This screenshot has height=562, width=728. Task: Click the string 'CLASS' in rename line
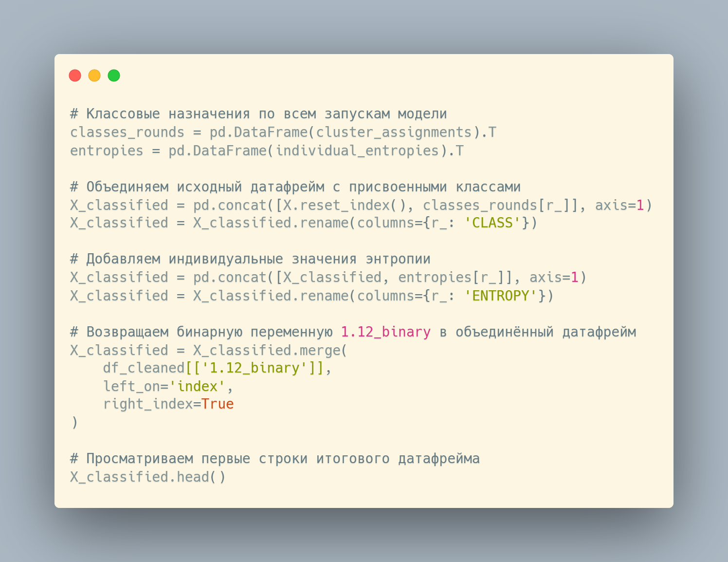[492, 223]
